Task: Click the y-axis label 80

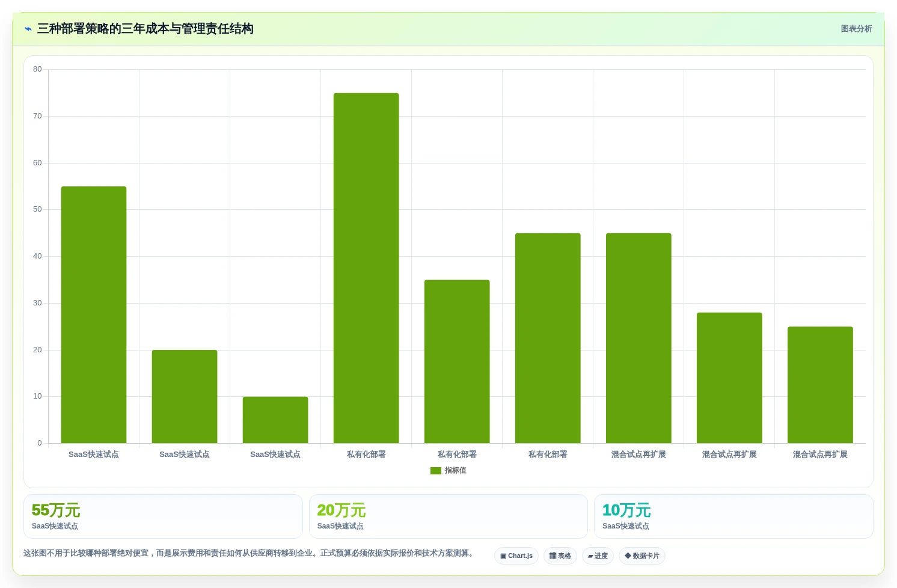Action: coord(37,69)
